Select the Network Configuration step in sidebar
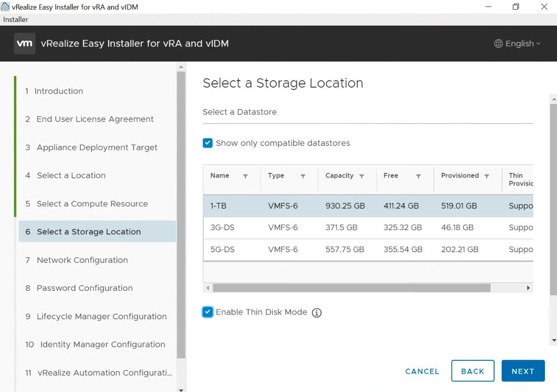 (x=82, y=260)
